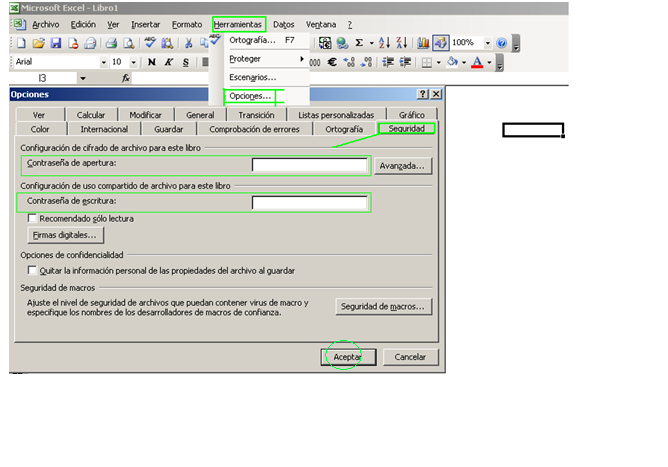
Task: Click the fx Insert Function icon
Action: (126, 78)
